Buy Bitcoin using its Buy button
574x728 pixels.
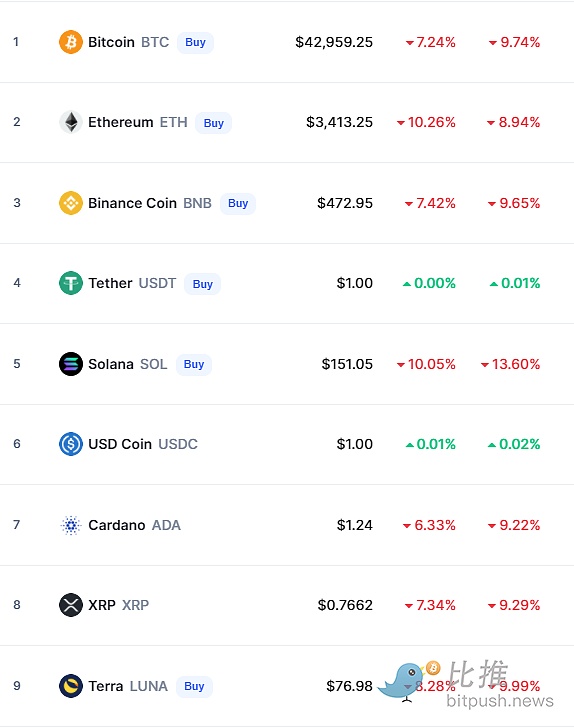pyautogui.click(x=195, y=42)
